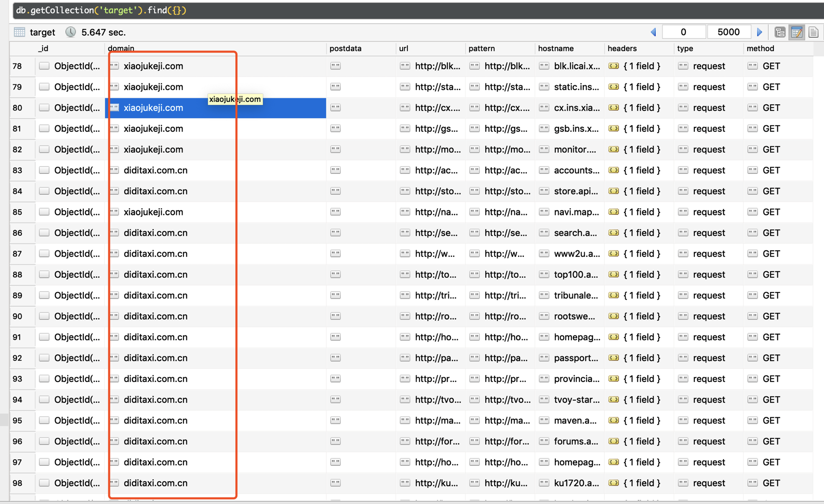Switch to table view mode
The height and width of the screenshot is (504, 824).
pos(796,32)
